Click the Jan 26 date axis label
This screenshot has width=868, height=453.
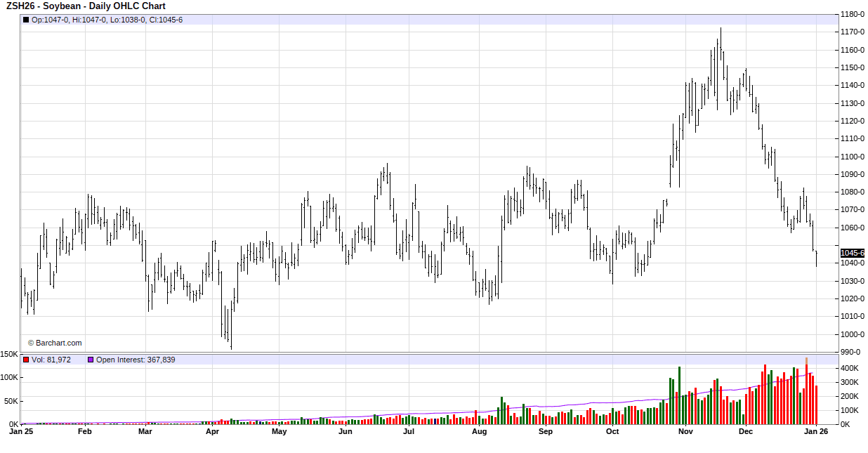pyautogui.click(x=815, y=431)
